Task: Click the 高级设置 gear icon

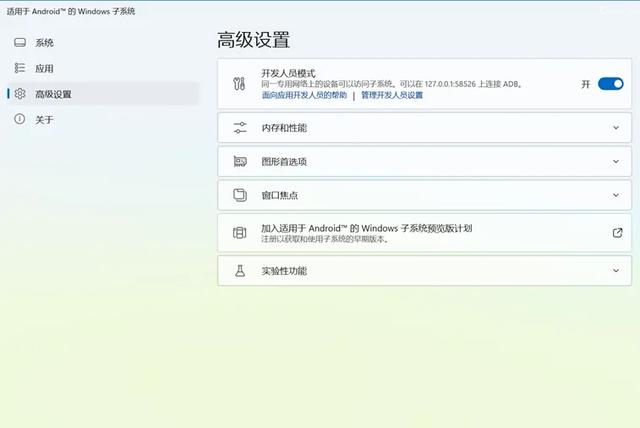Action: 20,93
